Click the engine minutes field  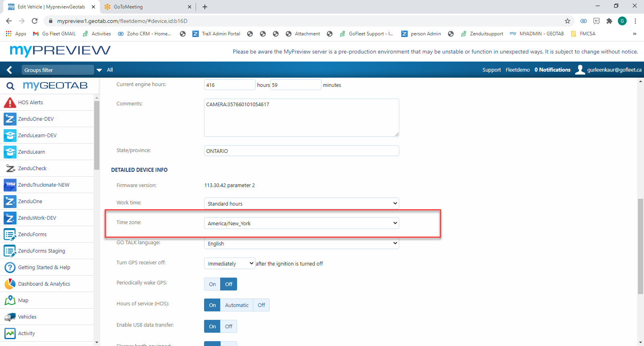click(x=296, y=85)
